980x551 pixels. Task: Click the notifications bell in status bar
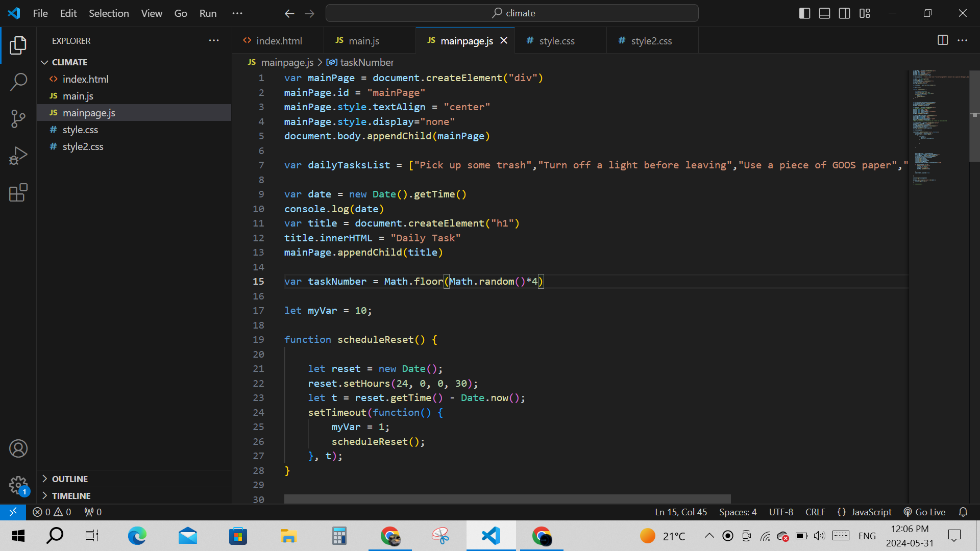963,512
